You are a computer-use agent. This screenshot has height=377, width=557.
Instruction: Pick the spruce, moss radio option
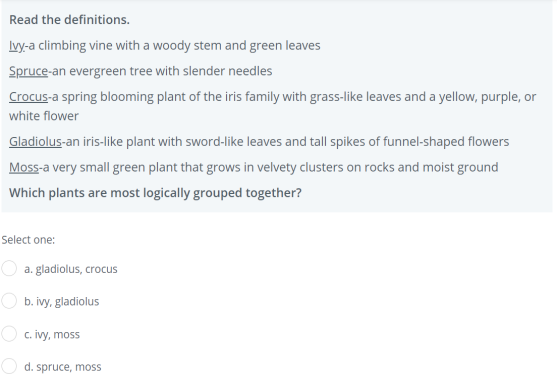point(9,366)
